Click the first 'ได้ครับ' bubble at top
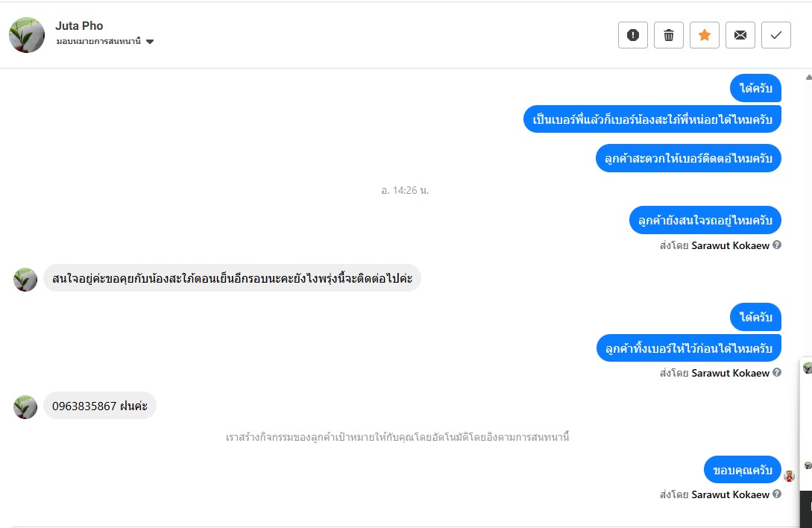Viewport: 812px width, 528px height. (755, 89)
